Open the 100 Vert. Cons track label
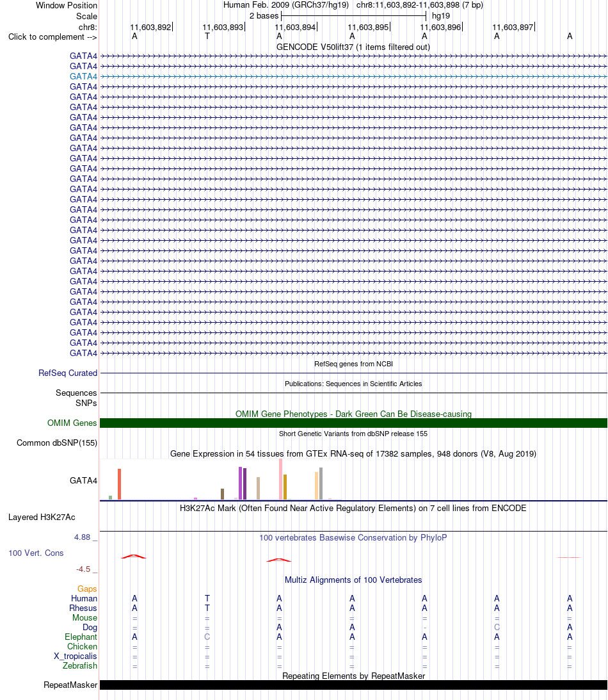608x700 pixels. coord(36,553)
